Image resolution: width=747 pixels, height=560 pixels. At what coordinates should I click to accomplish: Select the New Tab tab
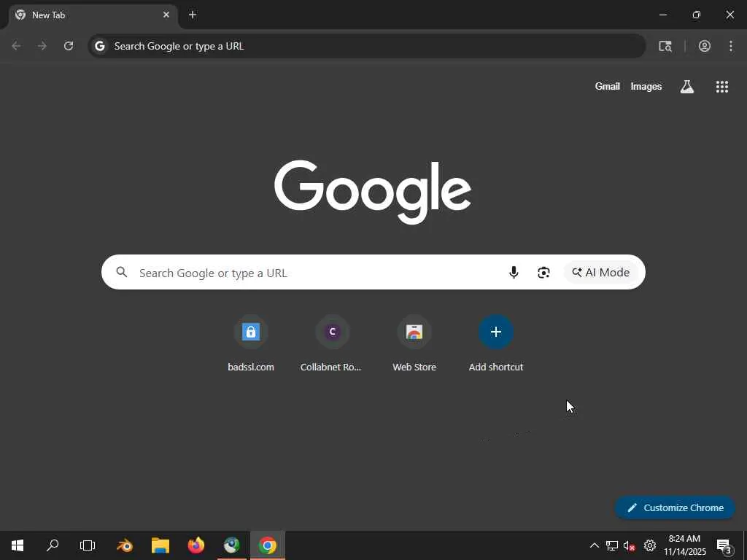pyautogui.click(x=93, y=15)
